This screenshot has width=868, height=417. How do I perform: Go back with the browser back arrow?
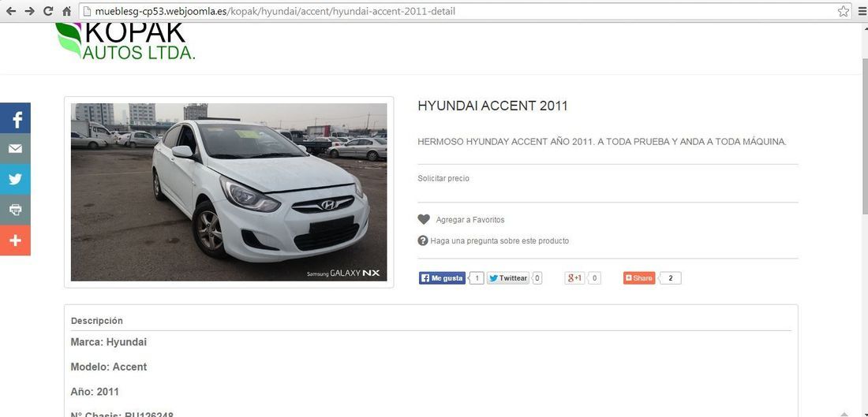point(10,11)
